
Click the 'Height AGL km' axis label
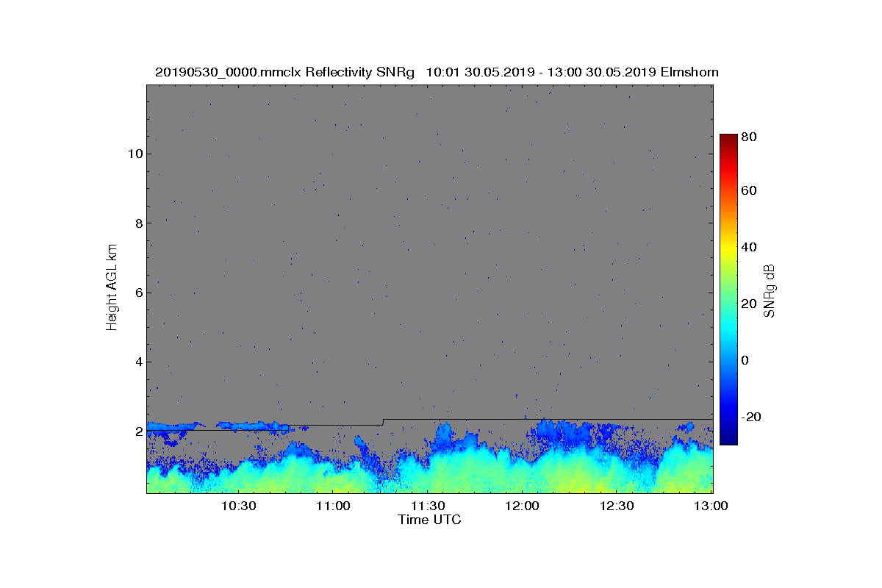(112, 287)
